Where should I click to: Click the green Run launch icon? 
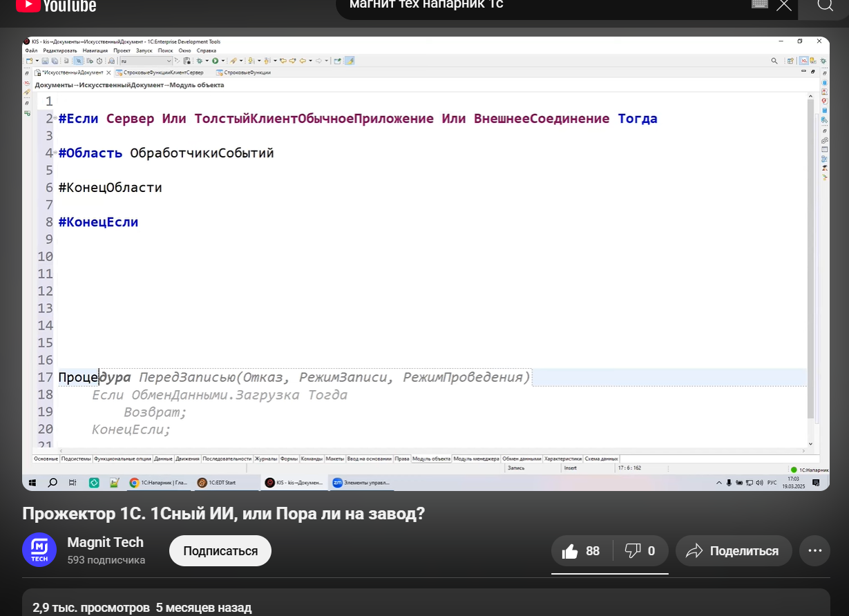[x=215, y=61]
